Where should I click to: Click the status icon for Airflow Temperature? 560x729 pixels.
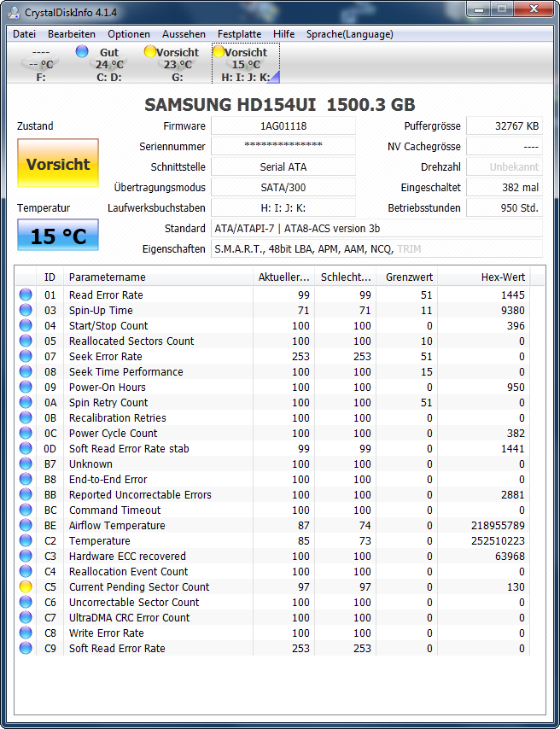[x=26, y=525]
